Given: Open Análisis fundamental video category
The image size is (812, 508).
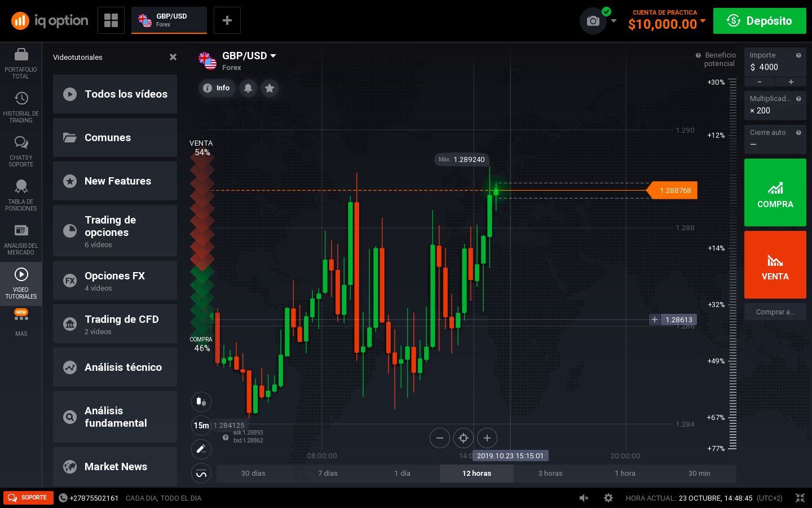Looking at the screenshot, I should 115,417.
